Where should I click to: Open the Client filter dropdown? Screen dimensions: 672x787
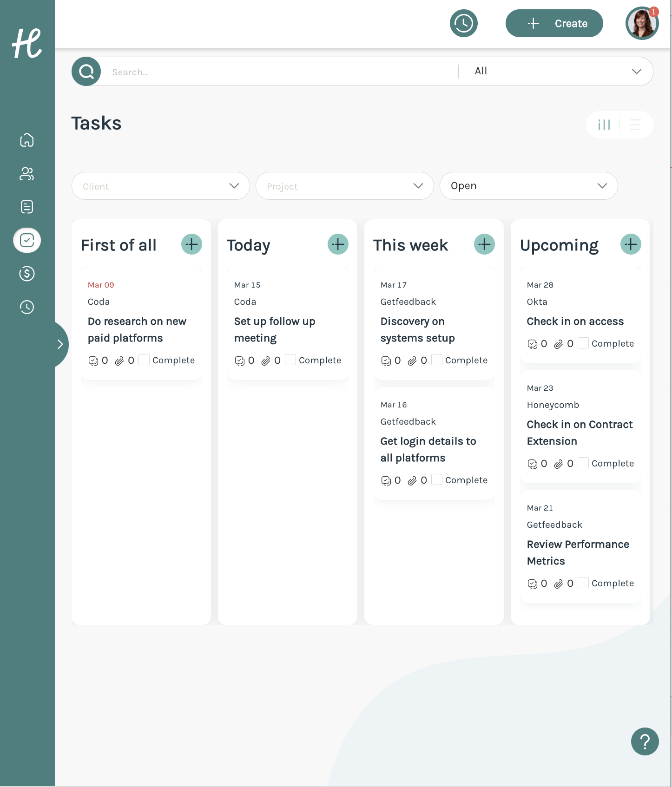tap(161, 186)
